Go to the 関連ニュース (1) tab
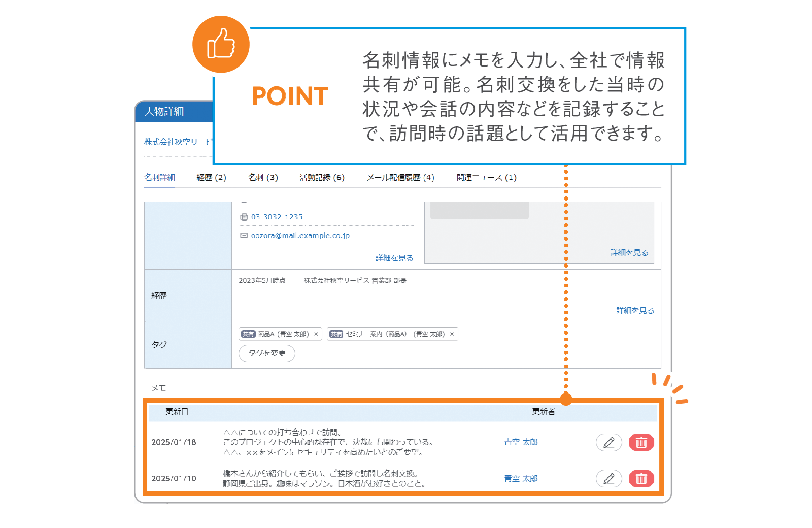 click(486, 177)
